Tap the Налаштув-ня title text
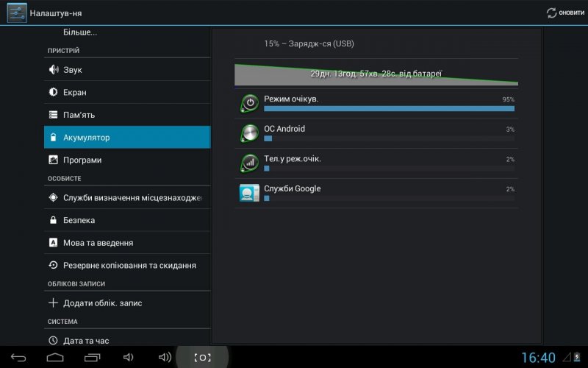 tap(56, 13)
